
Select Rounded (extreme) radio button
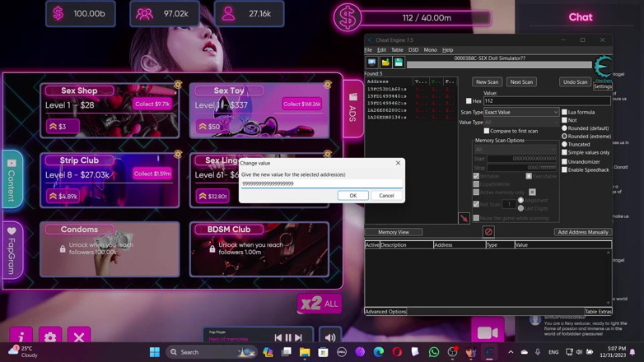point(564,137)
